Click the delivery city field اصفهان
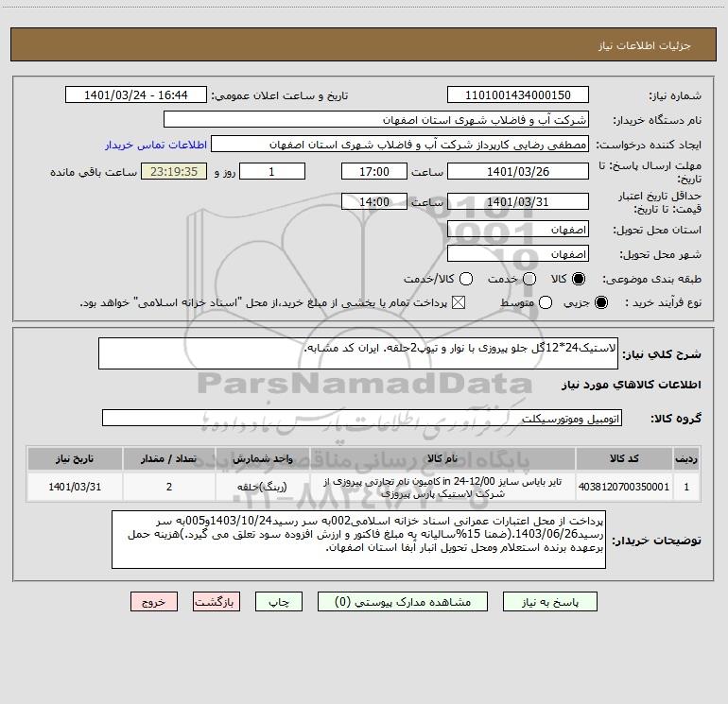 (518, 254)
